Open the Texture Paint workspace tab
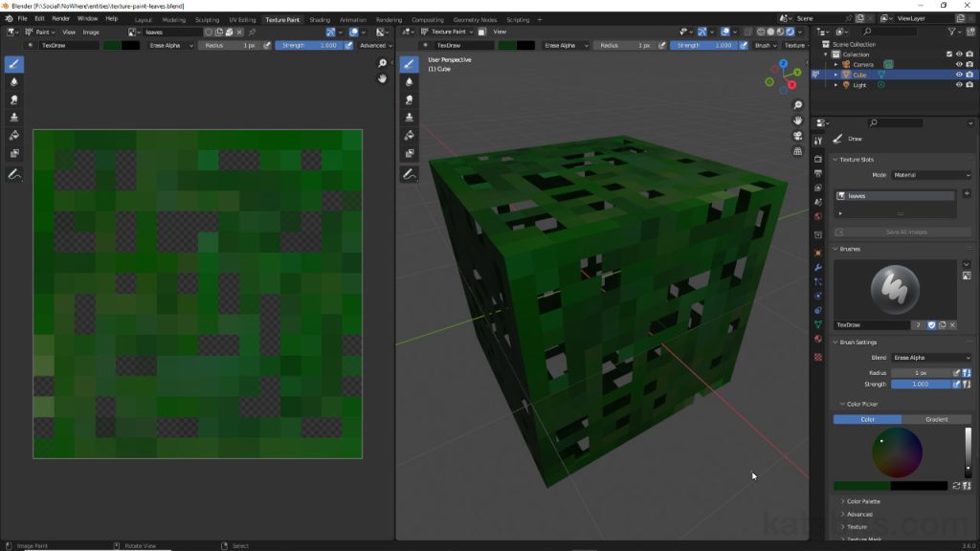Viewport: 980px width, 551px height. pyautogui.click(x=283, y=19)
